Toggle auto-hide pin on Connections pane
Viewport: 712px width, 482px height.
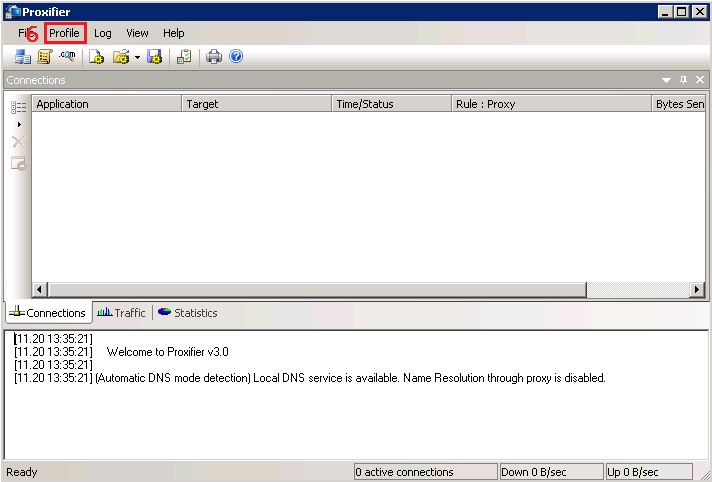(x=683, y=80)
